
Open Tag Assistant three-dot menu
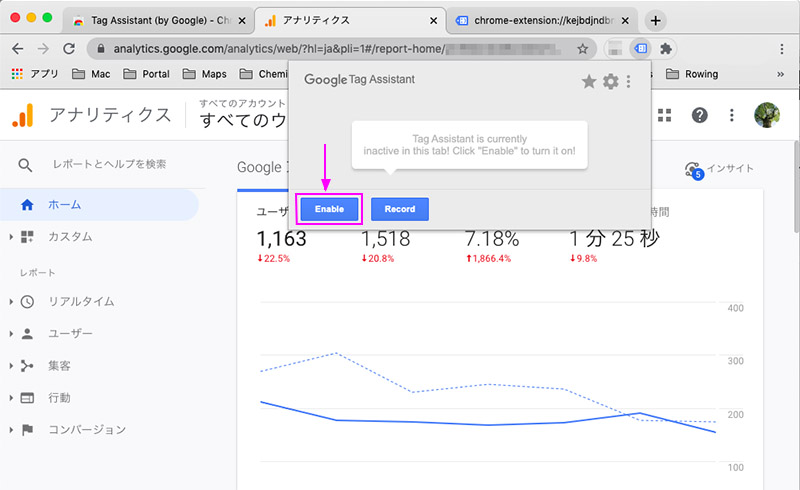(x=629, y=81)
